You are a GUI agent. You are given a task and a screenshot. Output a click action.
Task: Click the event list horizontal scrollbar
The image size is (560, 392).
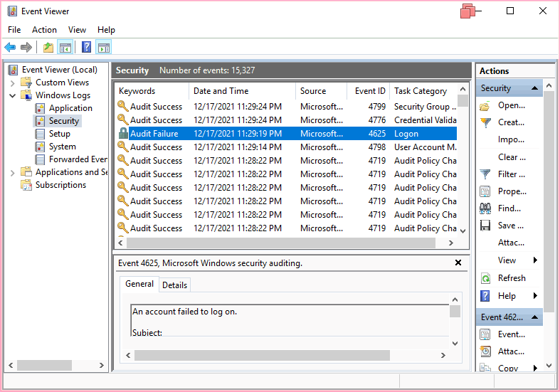(x=285, y=243)
